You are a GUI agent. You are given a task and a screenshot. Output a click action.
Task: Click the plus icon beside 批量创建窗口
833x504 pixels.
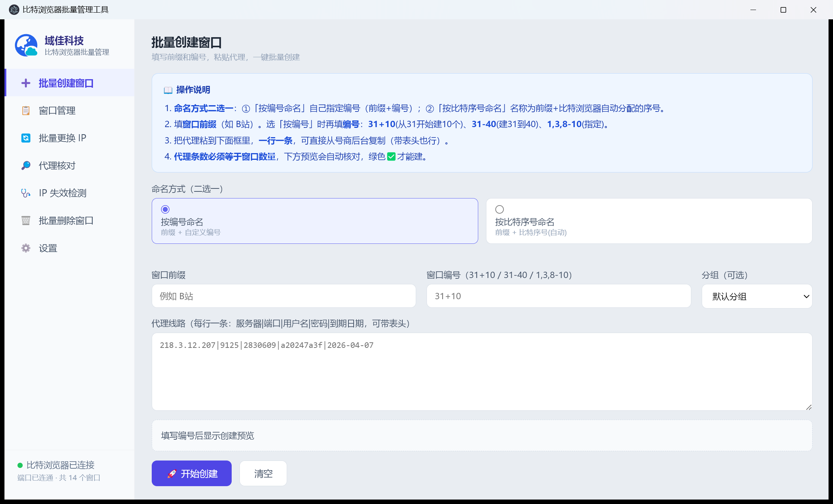pos(26,83)
